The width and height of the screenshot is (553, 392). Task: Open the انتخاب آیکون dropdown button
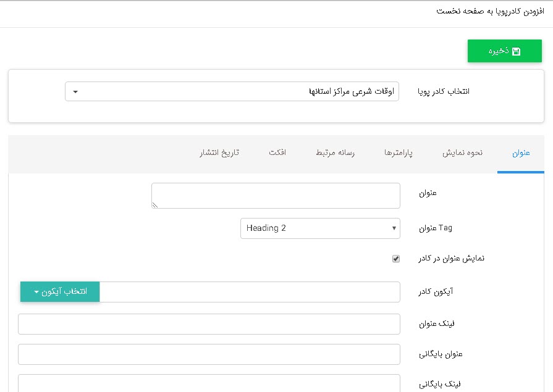60,291
